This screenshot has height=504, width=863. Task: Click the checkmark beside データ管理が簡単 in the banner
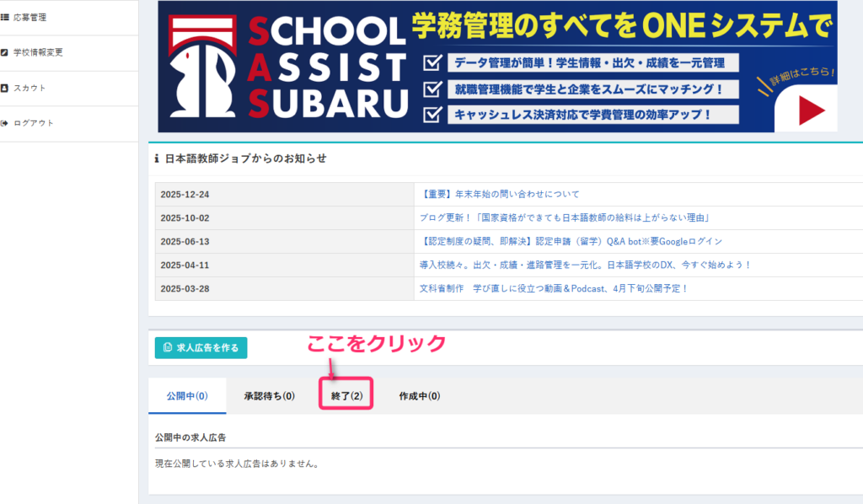click(432, 63)
